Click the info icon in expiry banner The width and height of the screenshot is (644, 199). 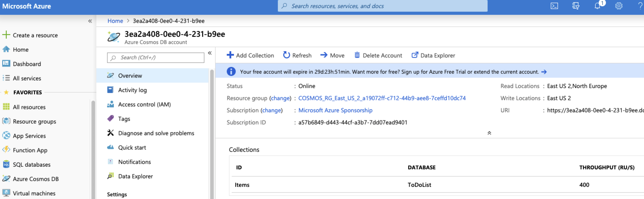pyautogui.click(x=231, y=72)
